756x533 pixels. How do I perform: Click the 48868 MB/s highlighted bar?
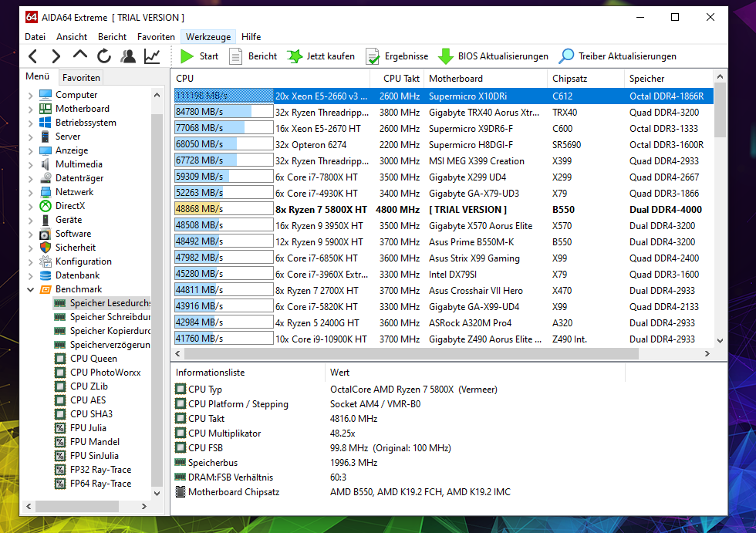pos(224,209)
